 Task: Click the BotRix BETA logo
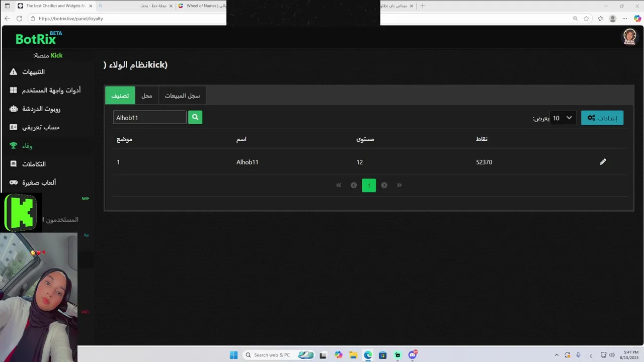(x=39, y=38)
